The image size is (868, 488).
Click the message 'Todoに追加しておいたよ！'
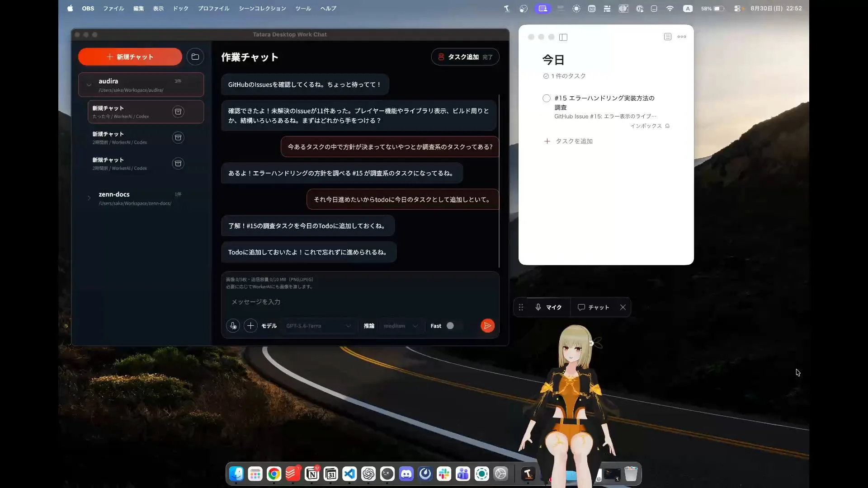coord(309,252)
